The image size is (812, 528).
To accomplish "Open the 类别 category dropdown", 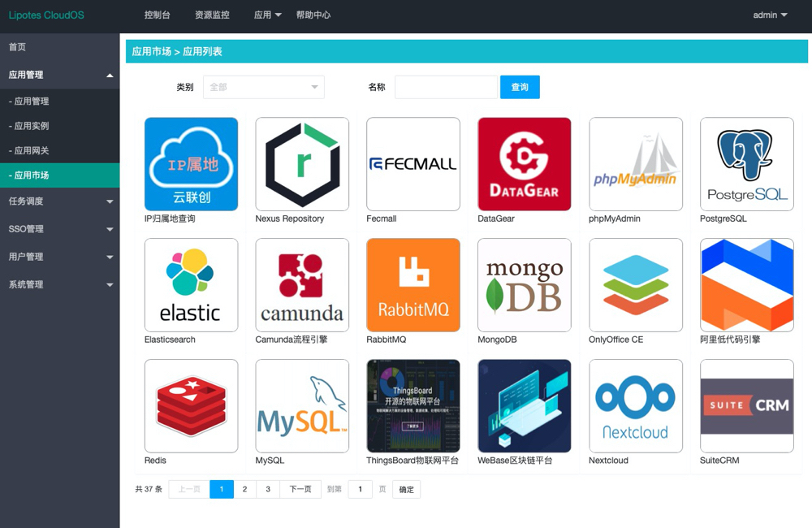I will (x=264, y=87).
